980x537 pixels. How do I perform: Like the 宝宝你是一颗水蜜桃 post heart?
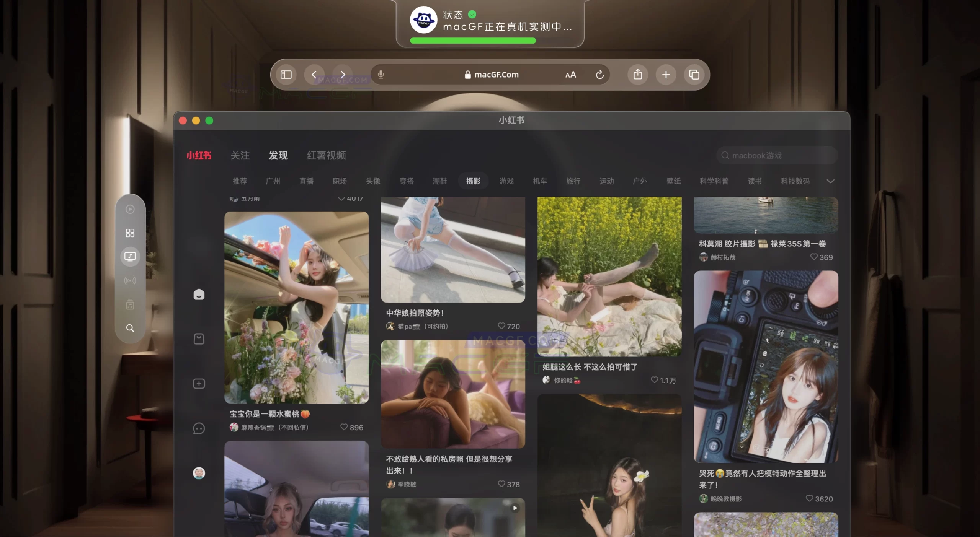pos(344,427)
